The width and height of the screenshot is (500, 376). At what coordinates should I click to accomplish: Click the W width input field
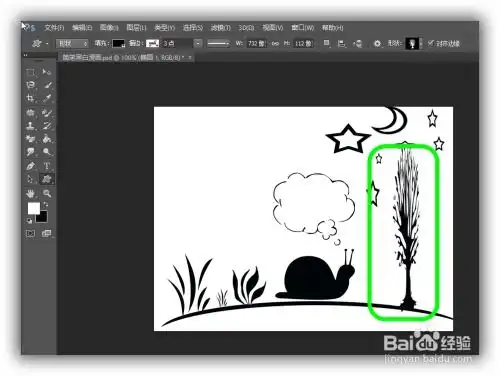point(257,43)
